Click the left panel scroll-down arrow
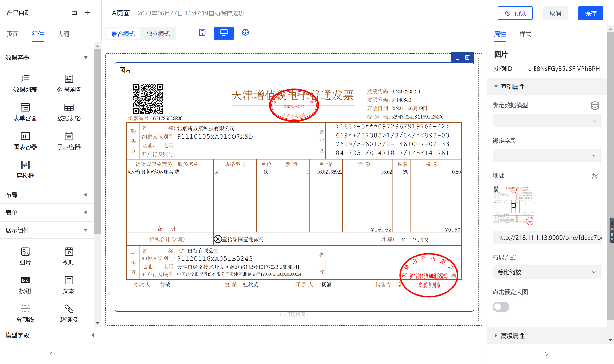The image size is (614, 364). click(97, 323)
